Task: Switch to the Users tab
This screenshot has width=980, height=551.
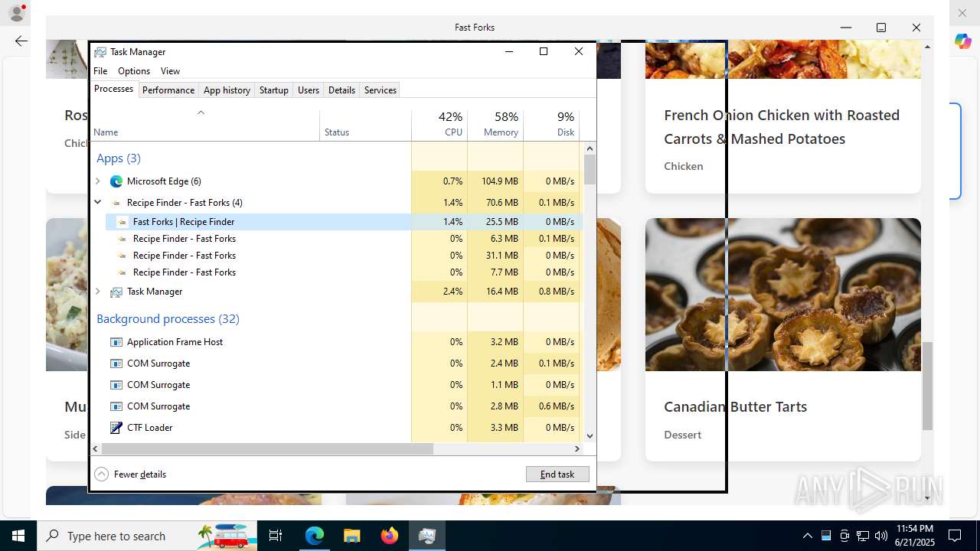Action: (309, 90)
